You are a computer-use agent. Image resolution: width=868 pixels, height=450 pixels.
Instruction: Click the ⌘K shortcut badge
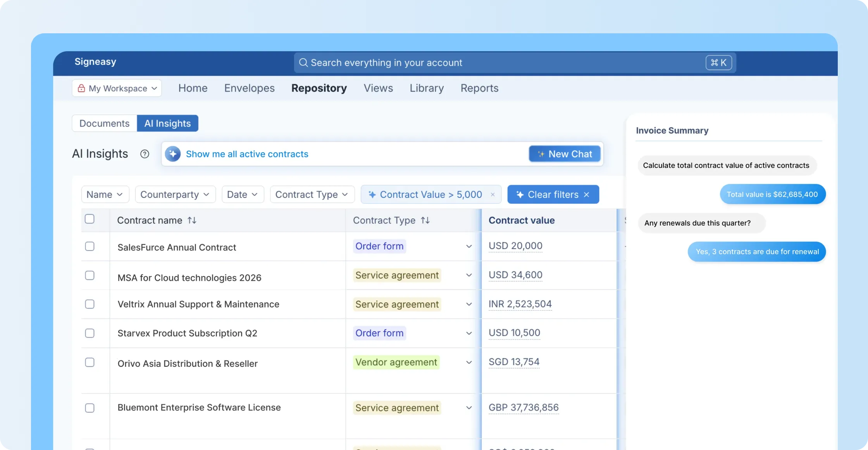click(718, 63)
